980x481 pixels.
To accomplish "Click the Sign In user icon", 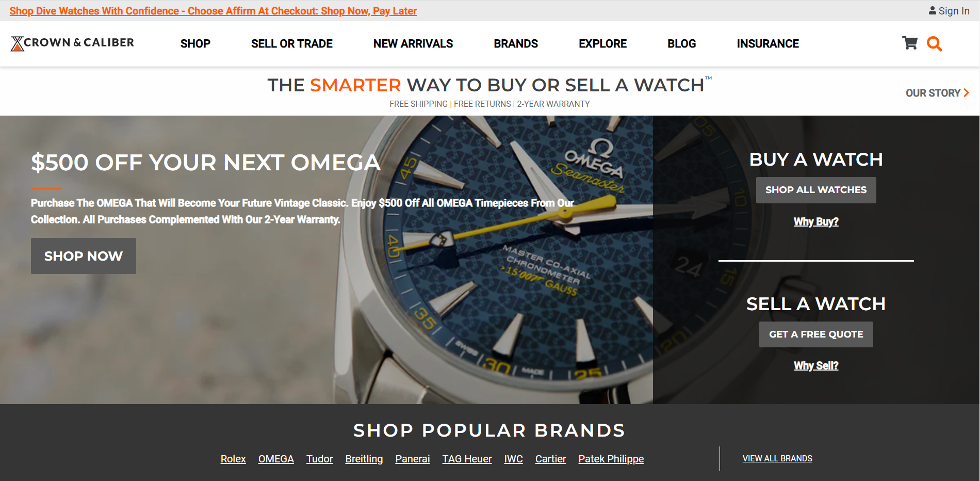I will (x=933, y=11).
